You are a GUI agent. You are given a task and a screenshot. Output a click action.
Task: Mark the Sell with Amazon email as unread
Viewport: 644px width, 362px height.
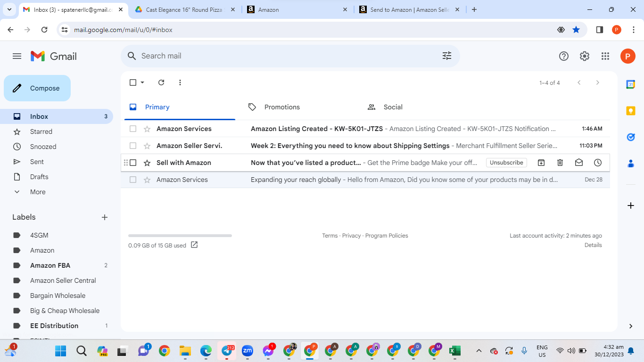(x=579, y=163)
